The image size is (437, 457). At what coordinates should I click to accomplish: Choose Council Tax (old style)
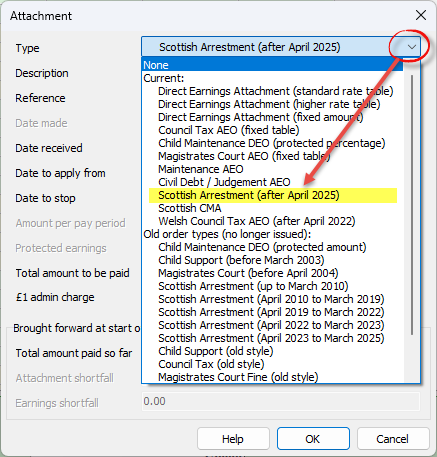click(211, 364)
